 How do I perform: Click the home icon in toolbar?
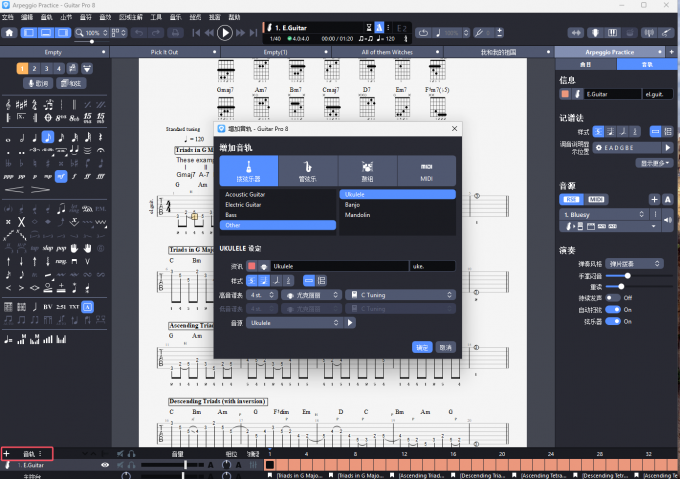10,33
